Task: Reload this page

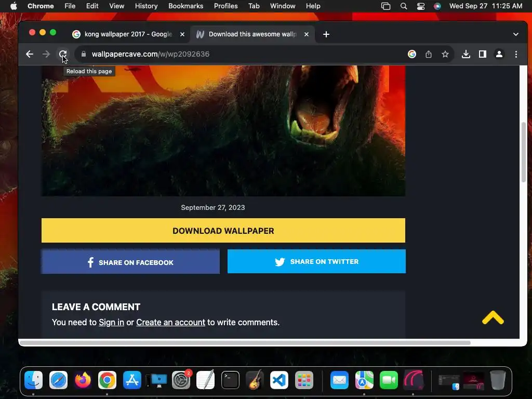Action: coord(63,54)
